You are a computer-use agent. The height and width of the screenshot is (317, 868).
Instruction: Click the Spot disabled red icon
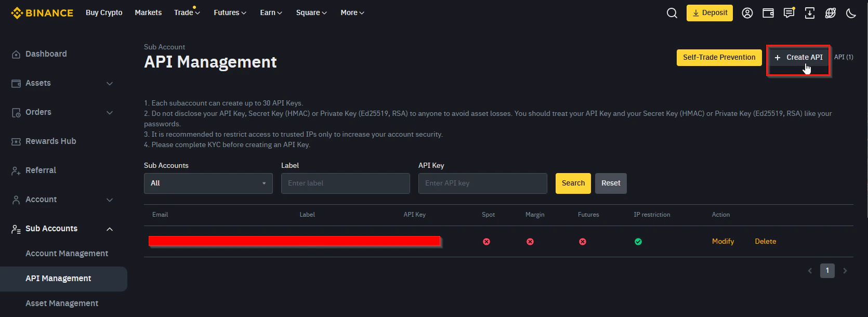(486, 242)
